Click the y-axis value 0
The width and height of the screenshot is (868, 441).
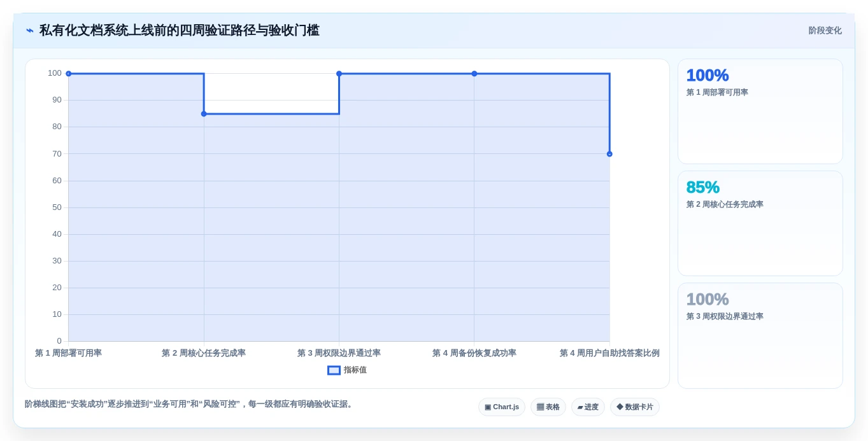59,341
